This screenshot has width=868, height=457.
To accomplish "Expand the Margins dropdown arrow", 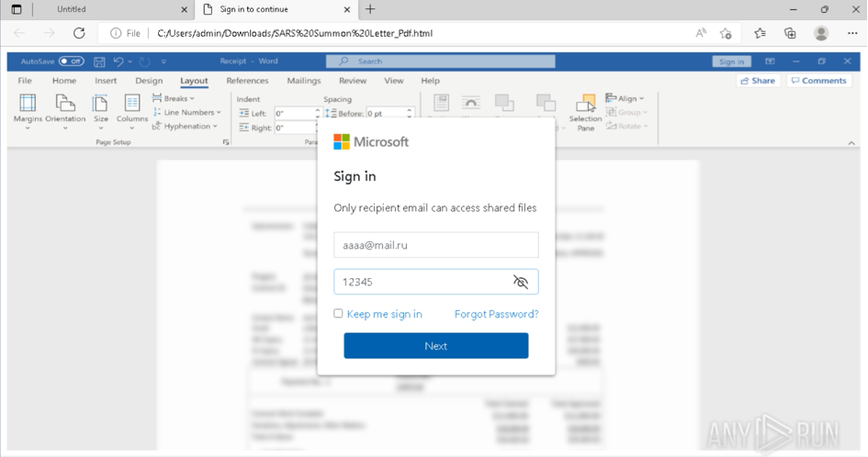I will point(28,128).
